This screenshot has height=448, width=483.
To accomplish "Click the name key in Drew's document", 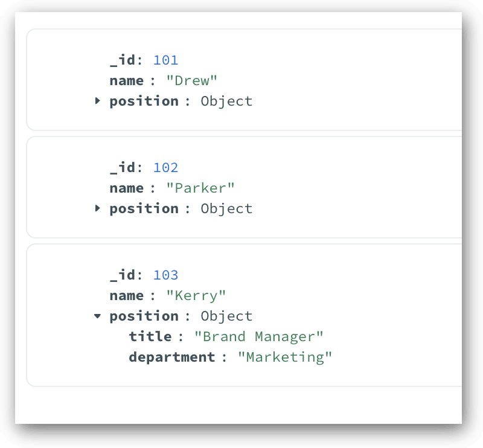I will tap(127, 81).
